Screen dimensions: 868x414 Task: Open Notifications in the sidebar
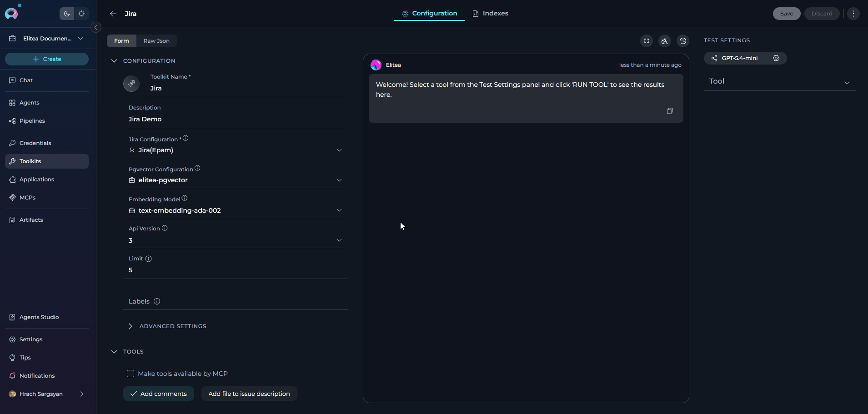[47, 376]
